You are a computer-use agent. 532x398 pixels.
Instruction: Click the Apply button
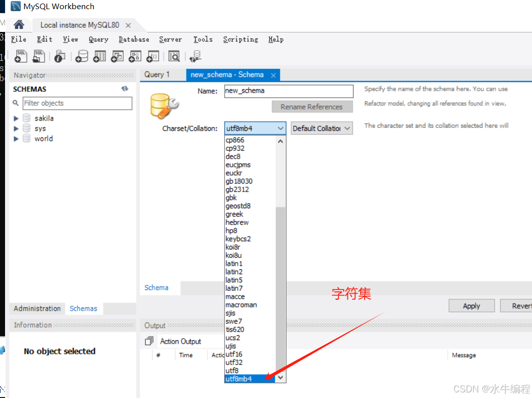click(x=472, y=306)
